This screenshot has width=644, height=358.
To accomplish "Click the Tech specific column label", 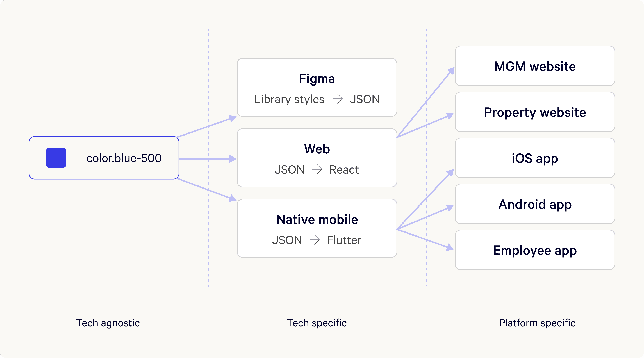I will pyautogui.click(x=317, y=323).
